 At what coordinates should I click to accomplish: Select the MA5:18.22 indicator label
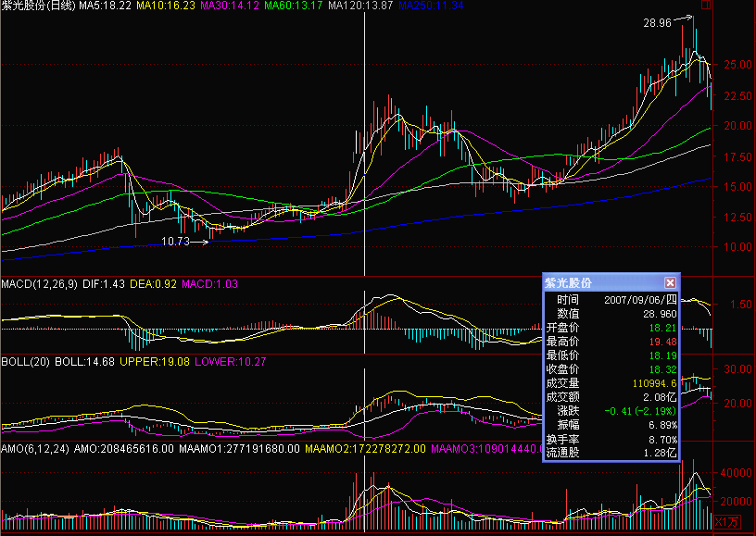click(x=103, y=6)
